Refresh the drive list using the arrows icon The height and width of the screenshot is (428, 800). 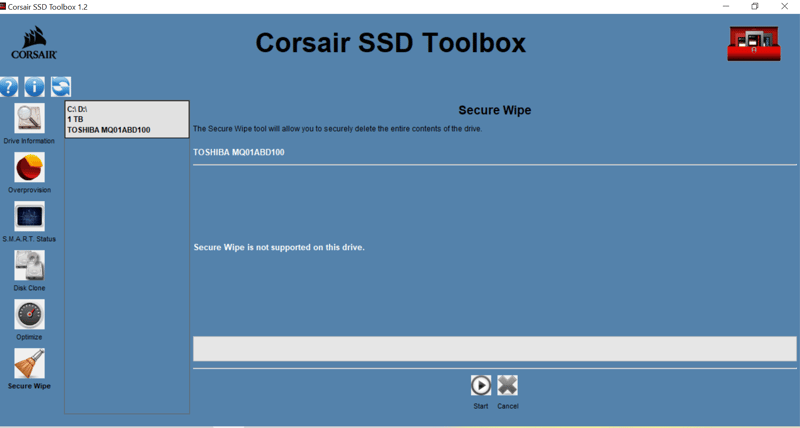(61, 87)
